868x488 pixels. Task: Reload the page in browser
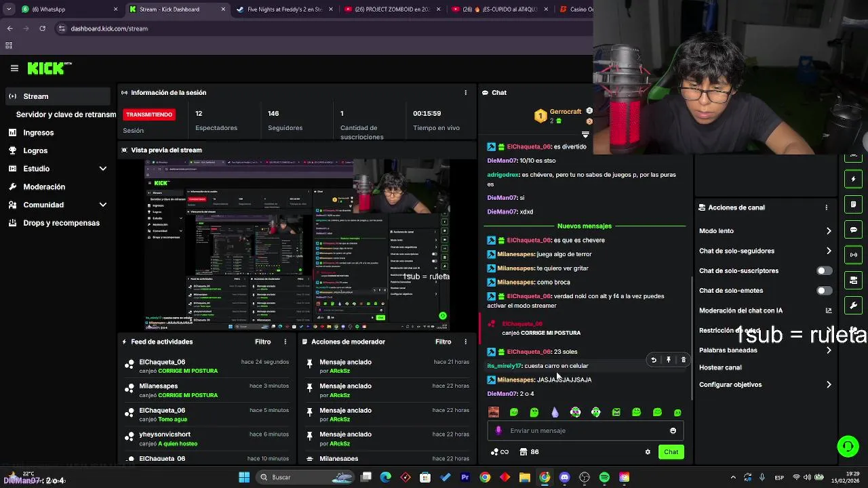(42, 28)
